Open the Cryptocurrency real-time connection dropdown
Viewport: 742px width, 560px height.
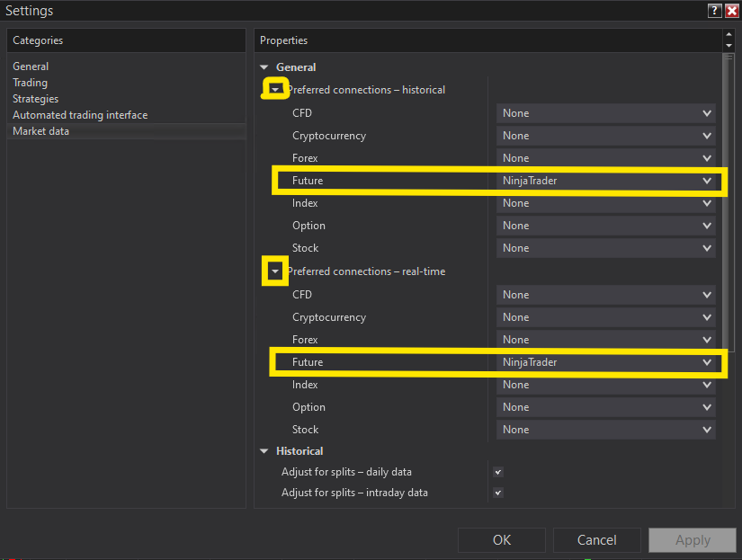point(605,316)
